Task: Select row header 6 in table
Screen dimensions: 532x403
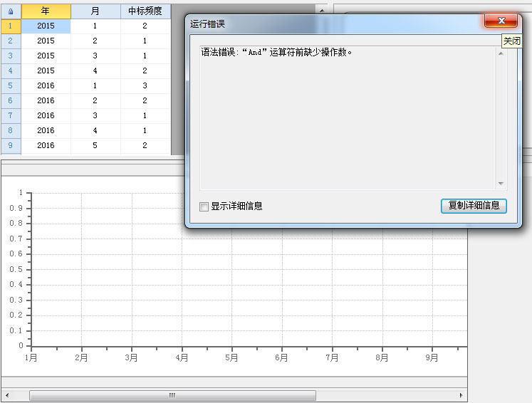Action: coord(11,101)
